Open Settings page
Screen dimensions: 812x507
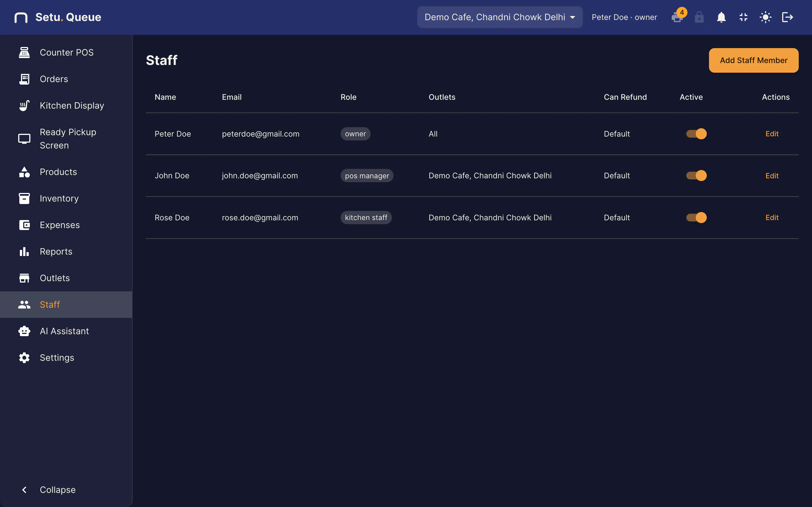(66, 357)
